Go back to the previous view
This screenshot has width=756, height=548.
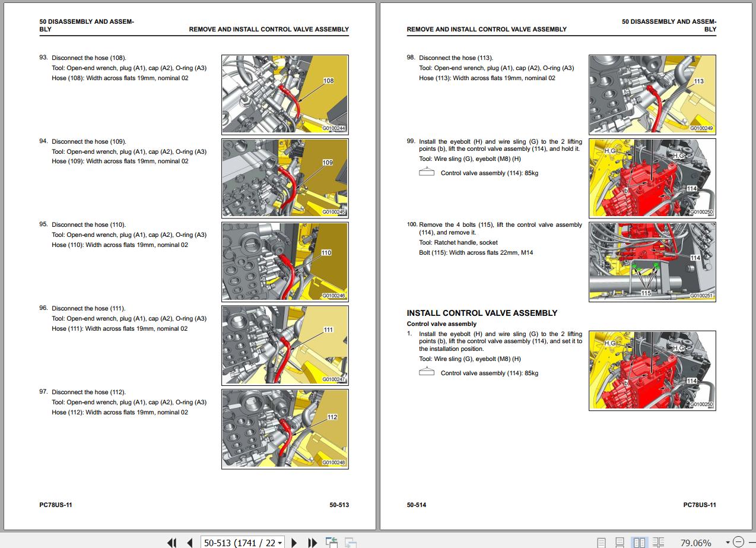(x=332, y=542)
